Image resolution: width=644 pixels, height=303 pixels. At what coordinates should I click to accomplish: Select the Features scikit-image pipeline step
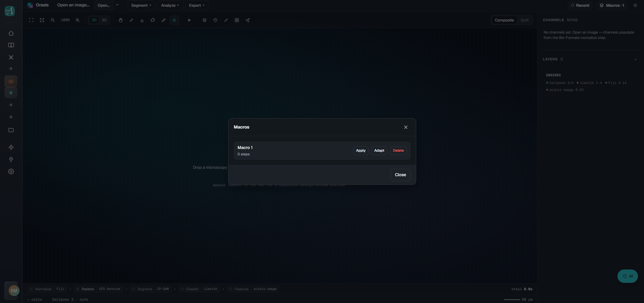pyautogui.click(x=253, y=289)
